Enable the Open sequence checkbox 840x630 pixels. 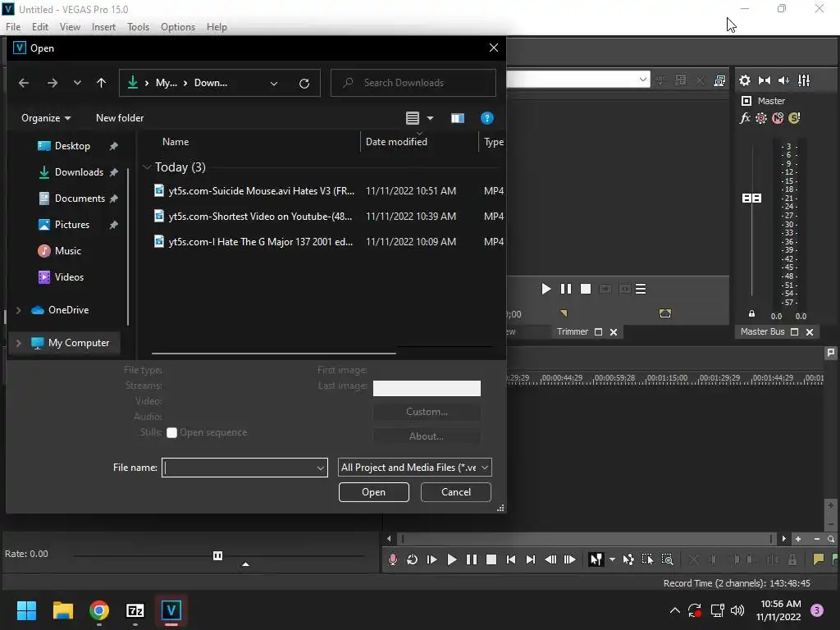click(172, 433)
